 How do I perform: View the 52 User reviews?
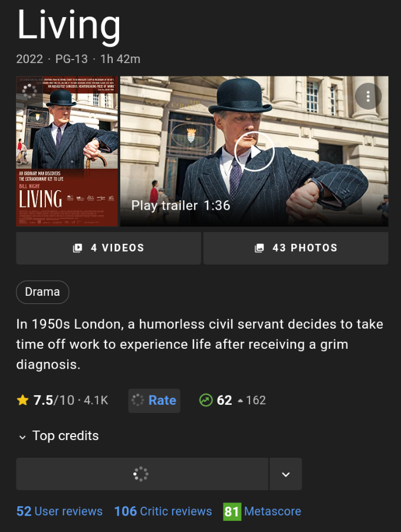[x=60, y=511]
